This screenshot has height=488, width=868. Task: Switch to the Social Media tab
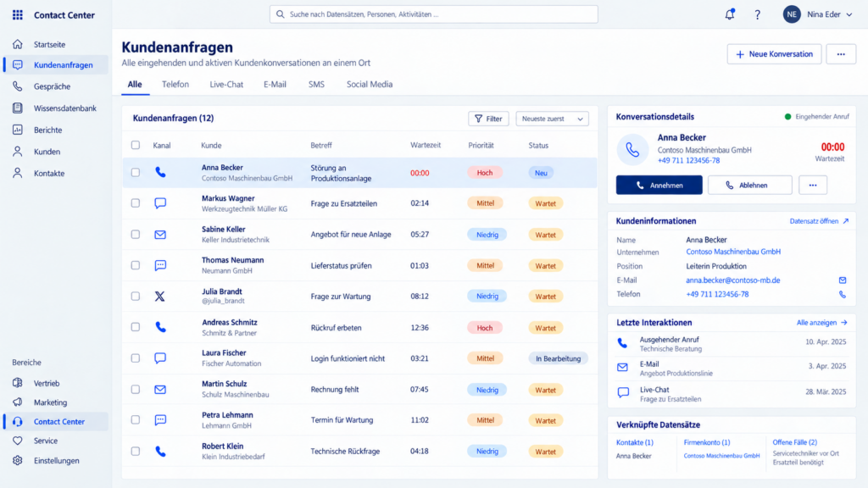[x=370, y=84]
